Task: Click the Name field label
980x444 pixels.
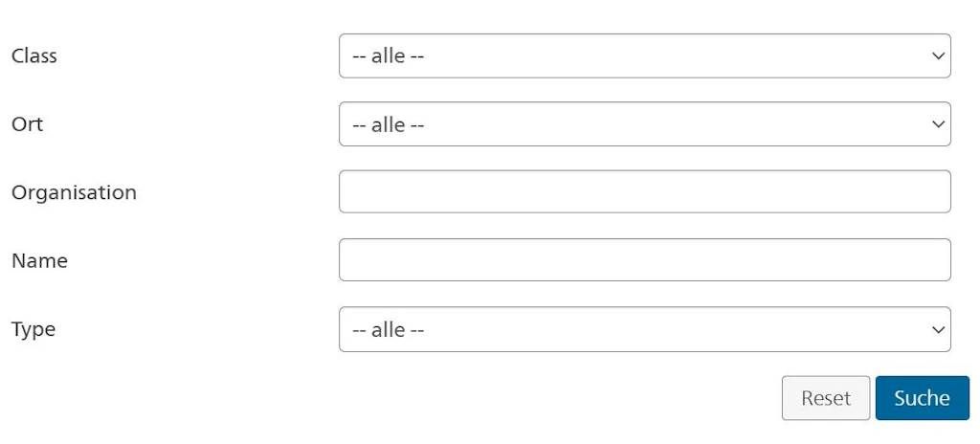Action: point(39,260)
